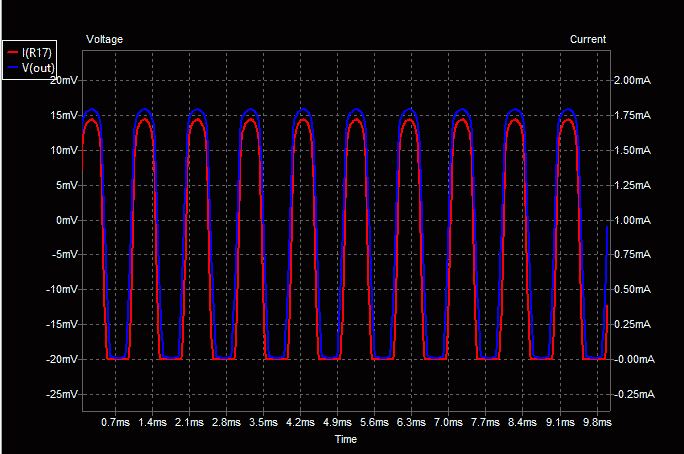
Task: Click the 0.50mA current axis label
Action: 633,289
